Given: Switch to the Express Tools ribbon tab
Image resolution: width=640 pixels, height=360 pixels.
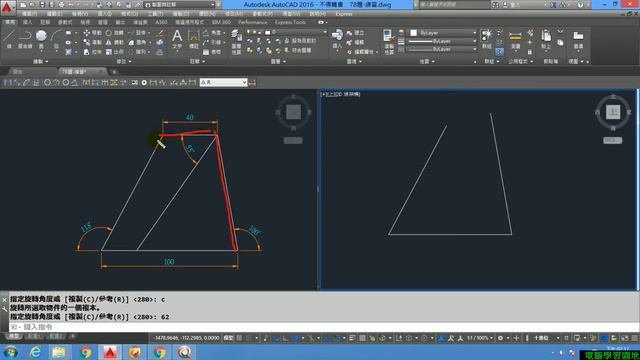Looking at the screenshot, I should pos(291,22).
